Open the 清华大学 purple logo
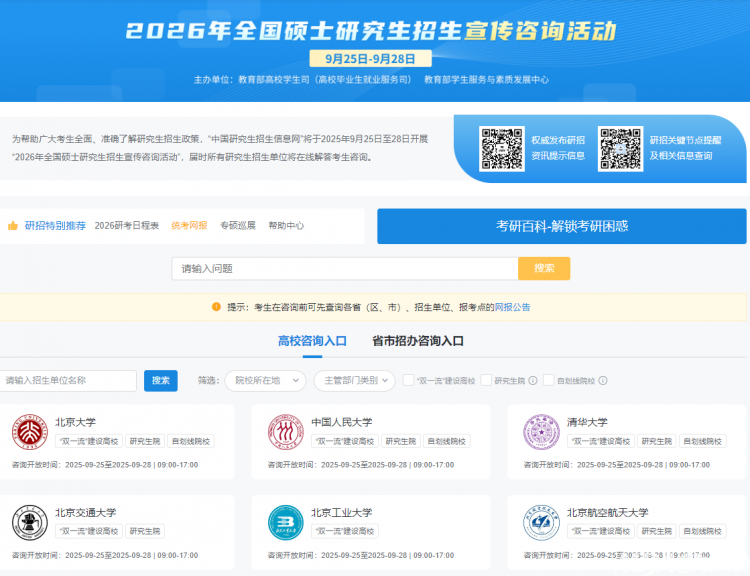750x576 pixels. point(541,433)
